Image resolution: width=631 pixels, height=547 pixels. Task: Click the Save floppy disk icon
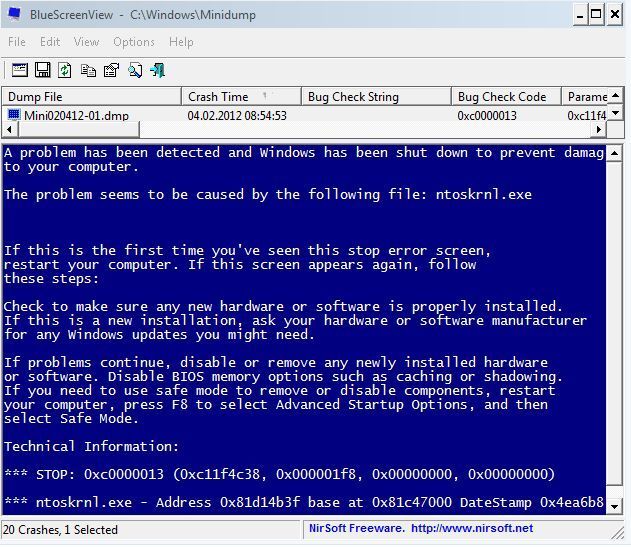point(42,70)
